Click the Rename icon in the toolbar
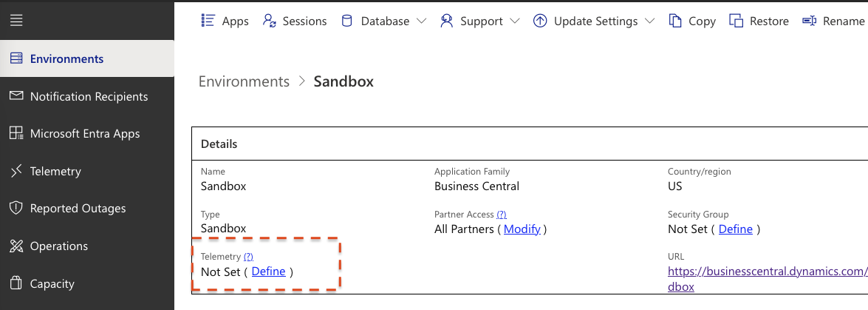The width and height of the screenshot is (868, 310). click(x=809, y=21)
